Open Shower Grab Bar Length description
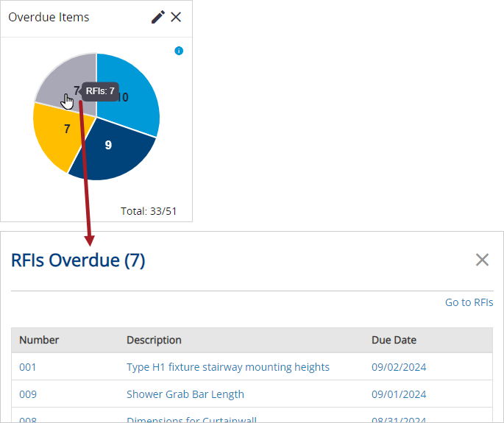 (x=185, y=394)
